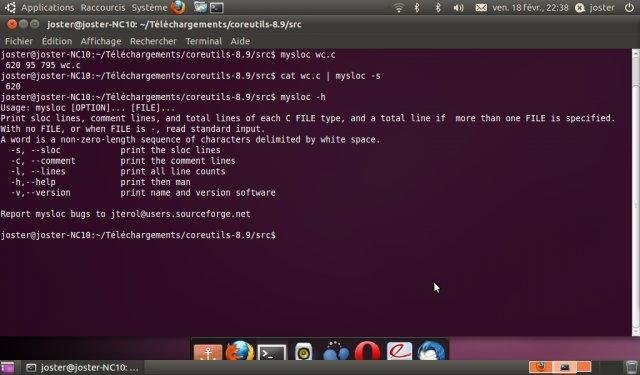Close the terminal window

point(12,24)
